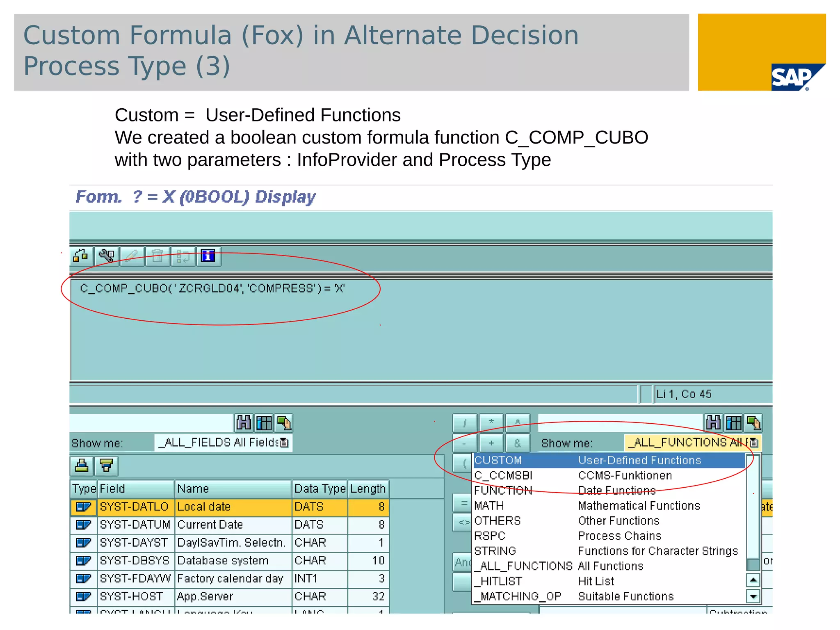
Task: Click the binoculars find icon above fields list
Action: [244, 422]
